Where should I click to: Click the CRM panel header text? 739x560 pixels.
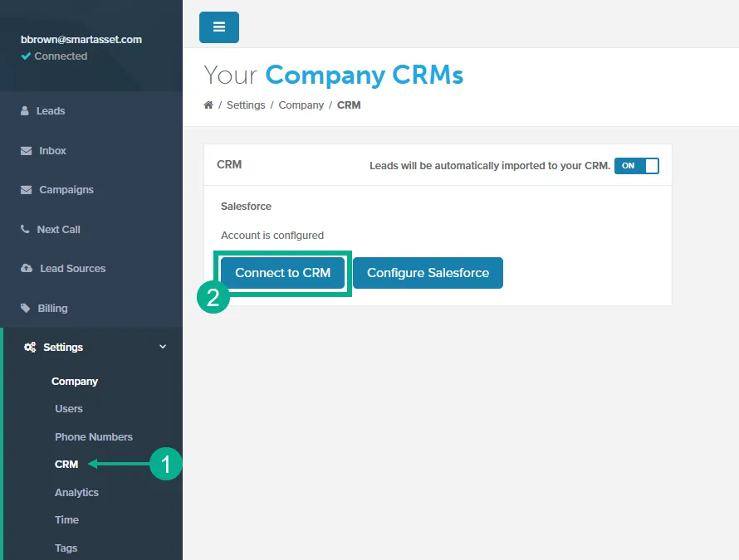[229, 164]
